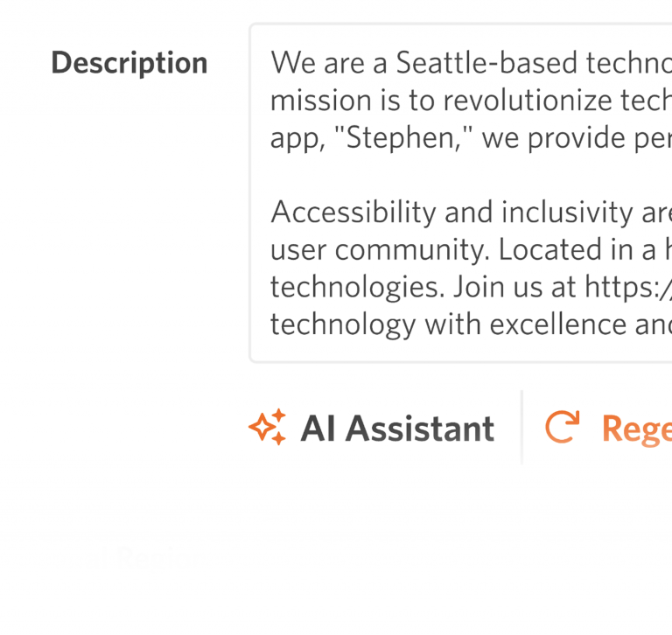Click the AI Assistant label

pyautogui.click(x=397, y=429)
